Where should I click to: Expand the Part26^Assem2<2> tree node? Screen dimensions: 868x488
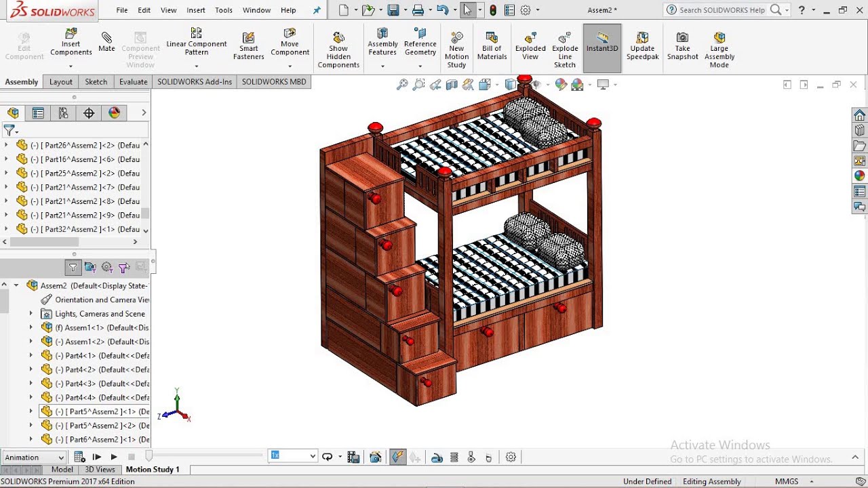point(6,145)
